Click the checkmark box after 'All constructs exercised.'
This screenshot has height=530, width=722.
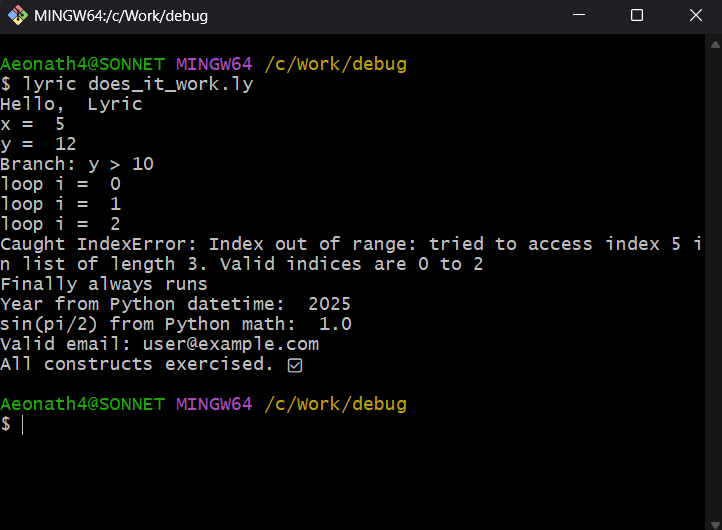click(x=294, y=365)
